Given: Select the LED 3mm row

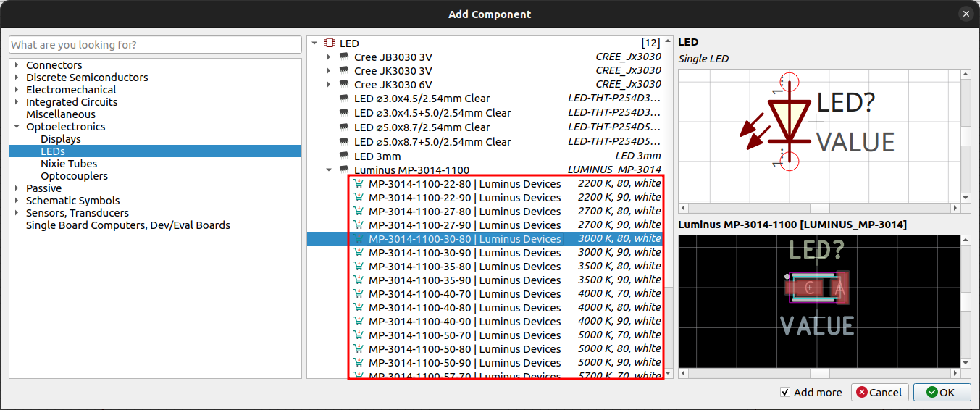Looking at the screenshot, I should pyautogui.click(x=485, y=156).
